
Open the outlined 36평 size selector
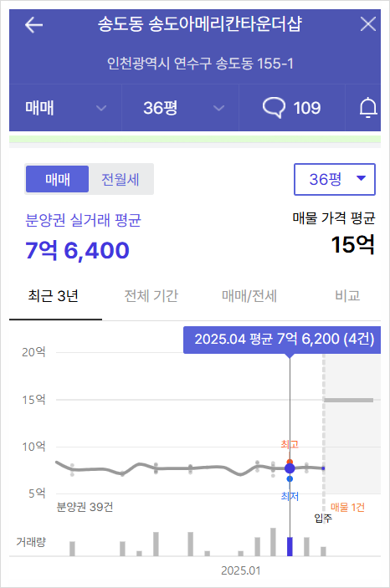click(x=335, y=179)
